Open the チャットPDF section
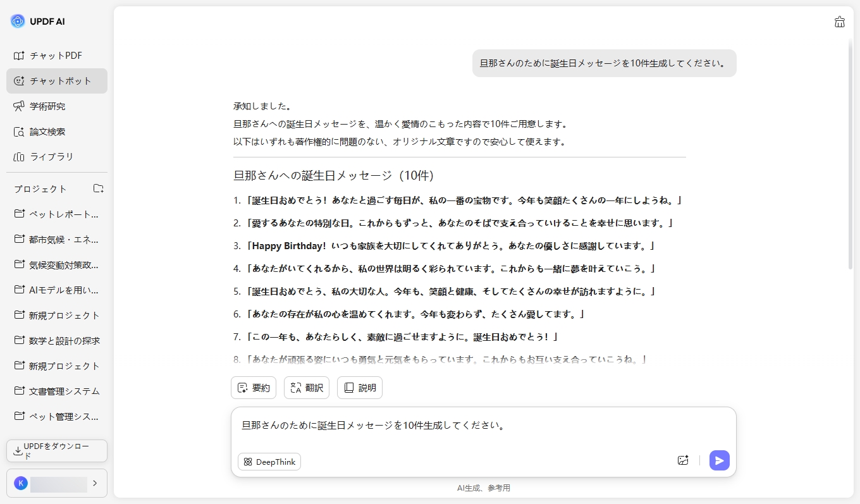The width and height of the screenshot is (860, 504). (57, 56)
